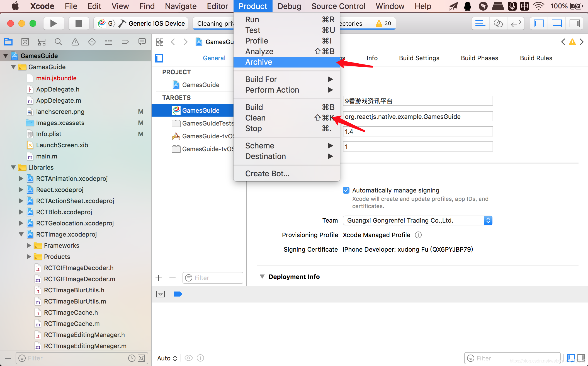Screen dimensions: 588x366
Task: Collapse the Deployment Info section
Action: [x=262, y=276]
